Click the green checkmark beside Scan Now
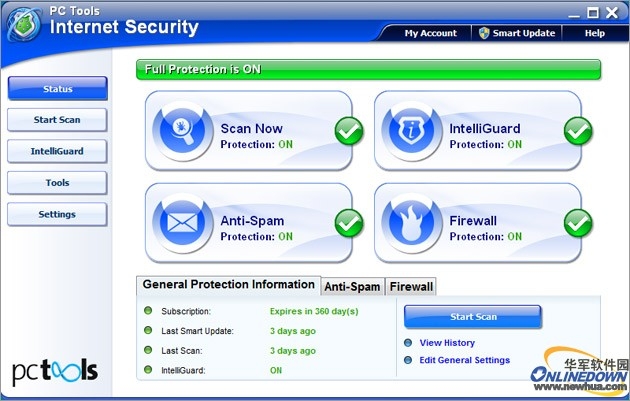 coord(349,131)
